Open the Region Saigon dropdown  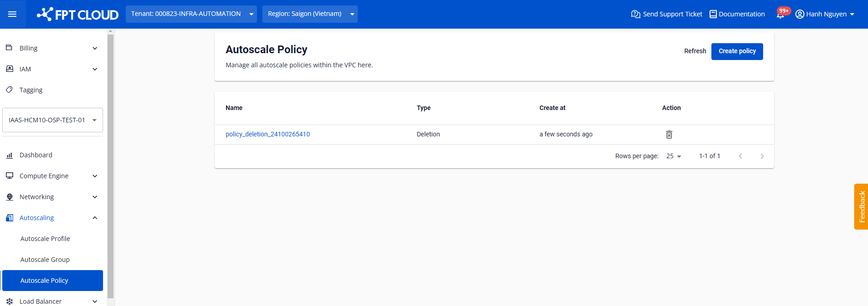310,14
